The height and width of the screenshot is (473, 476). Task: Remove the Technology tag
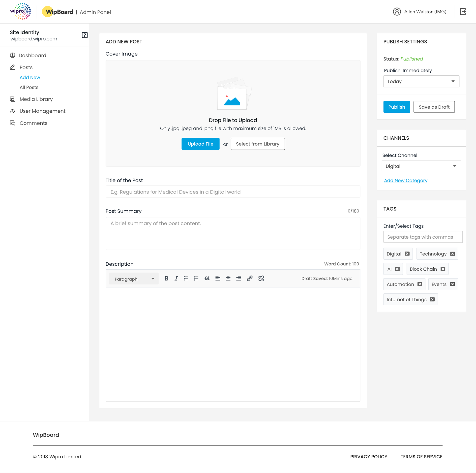(x=452, y=254)
